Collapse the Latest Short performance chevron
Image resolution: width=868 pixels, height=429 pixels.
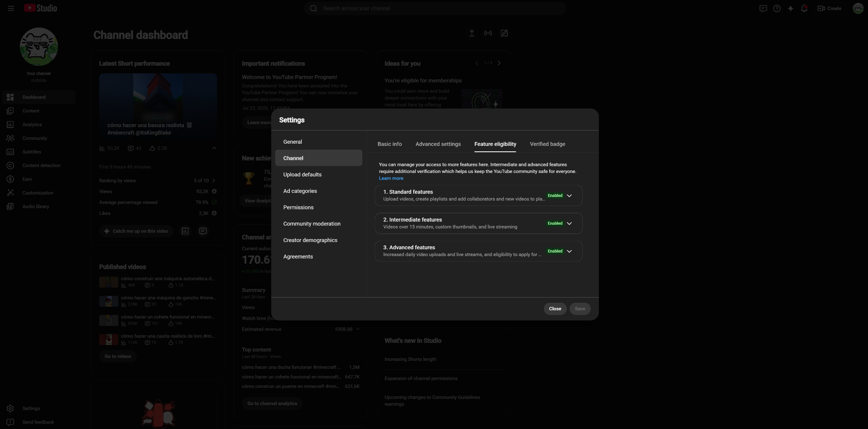pyautogui.click(x=214, y=148)
